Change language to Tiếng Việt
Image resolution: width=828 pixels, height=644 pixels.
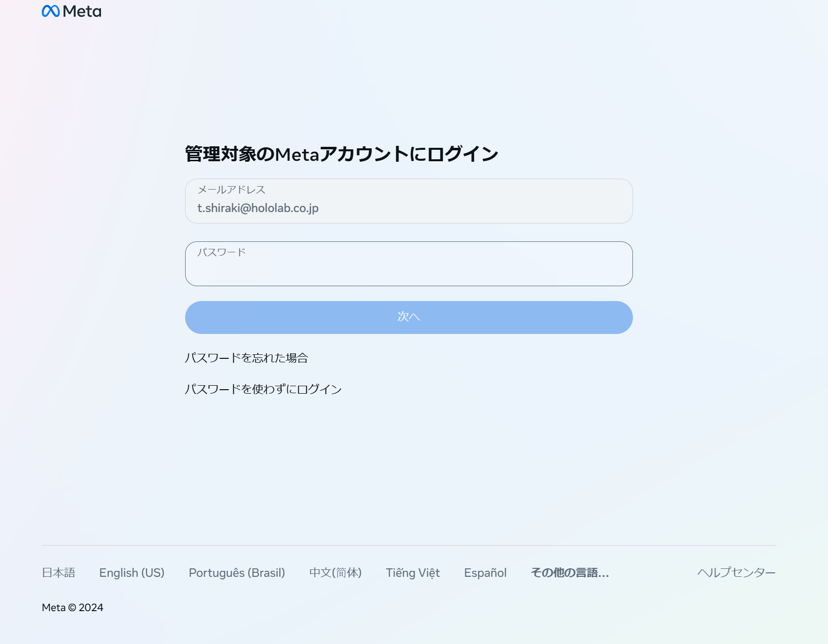[413, 573]
